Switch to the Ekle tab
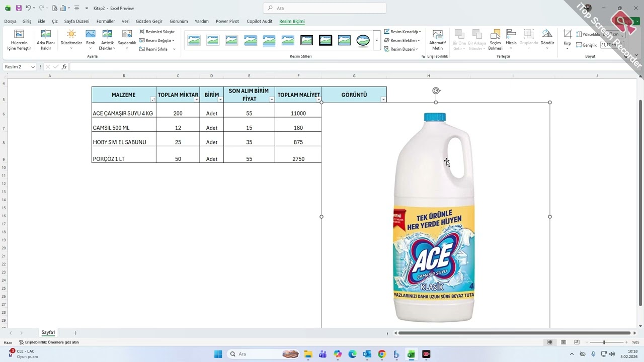Viewport: 644px width, 362px height. click(41, 21)
